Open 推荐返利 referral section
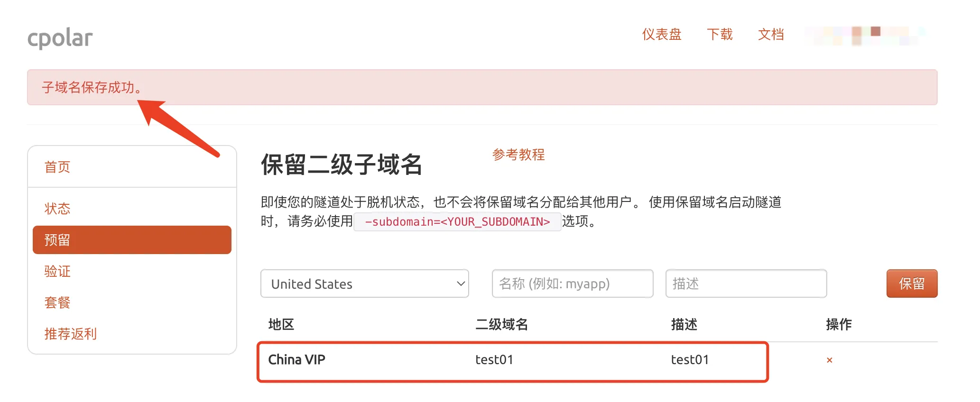Viewport: 980px width, 402px height. (x=71, y=334)
